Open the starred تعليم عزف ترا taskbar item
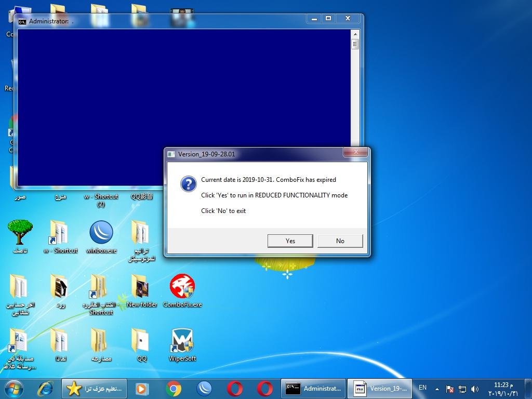This screenshot has height=399, width=532. click(x=94, y=389)
